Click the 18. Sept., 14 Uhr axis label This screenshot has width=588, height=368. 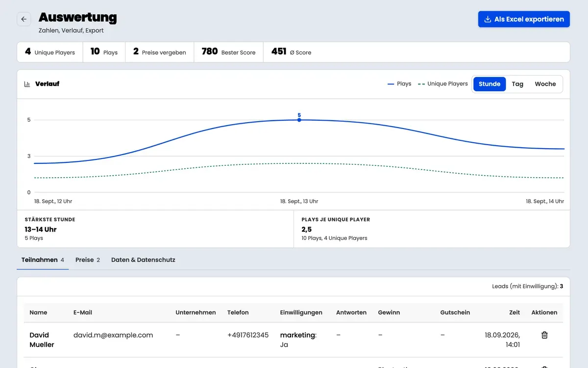(545, 202)
